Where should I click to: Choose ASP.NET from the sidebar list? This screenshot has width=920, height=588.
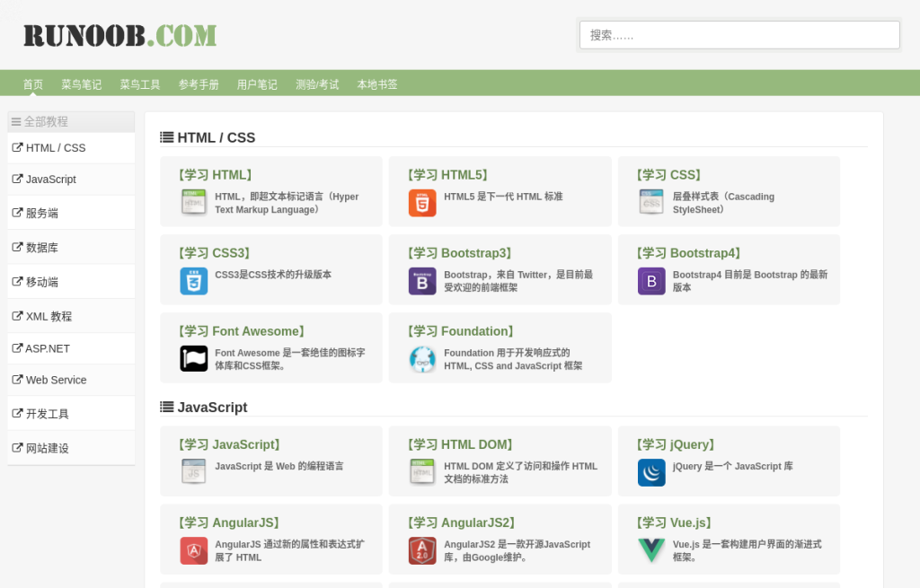[x=48, y=348]
